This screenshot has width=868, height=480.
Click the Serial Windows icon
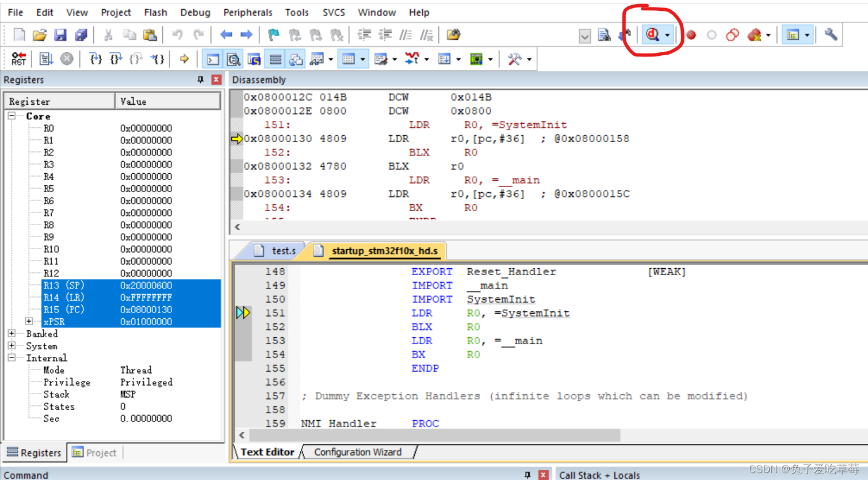[x=381, y=59]
